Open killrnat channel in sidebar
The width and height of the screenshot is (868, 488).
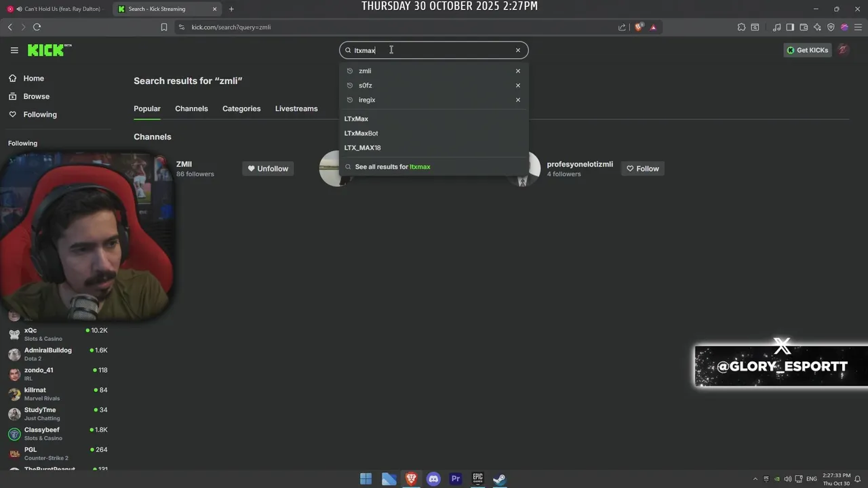tap(58, 394)
